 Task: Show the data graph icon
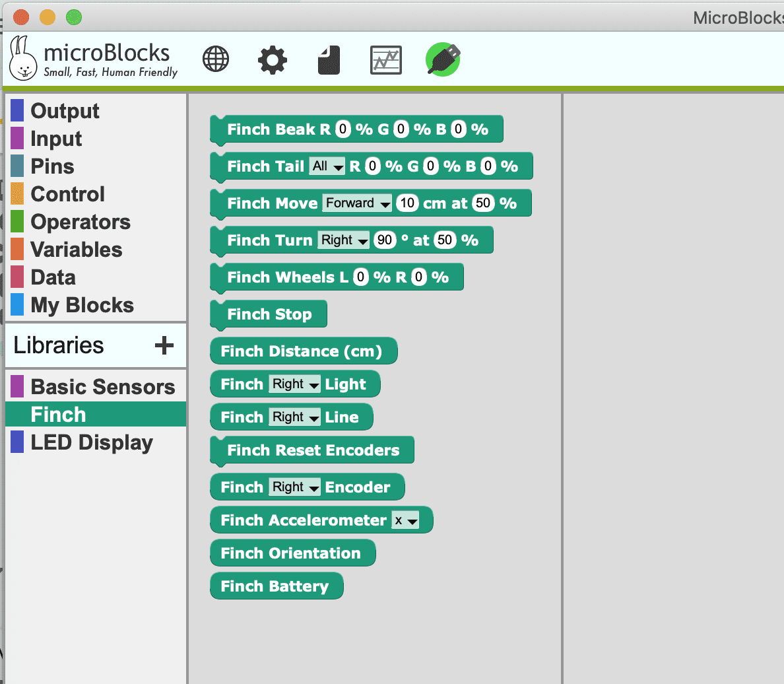tap(385, 61)
